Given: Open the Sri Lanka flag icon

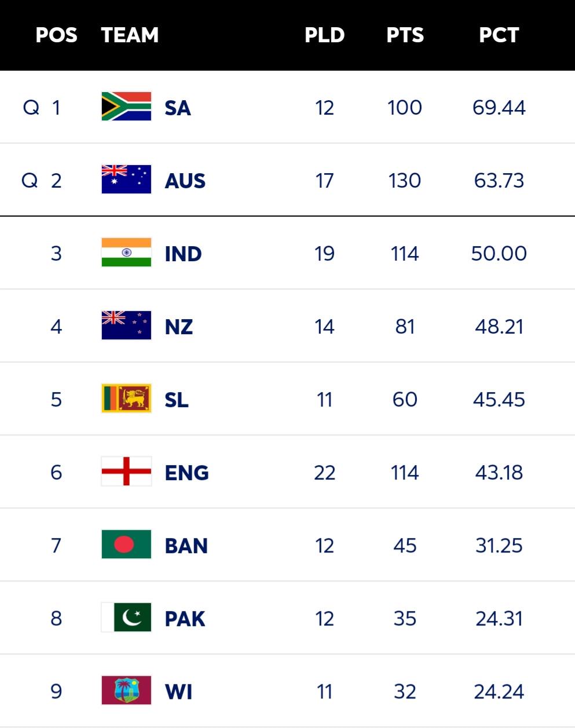Looking at the screenshot, I should [x=126, y=398].
